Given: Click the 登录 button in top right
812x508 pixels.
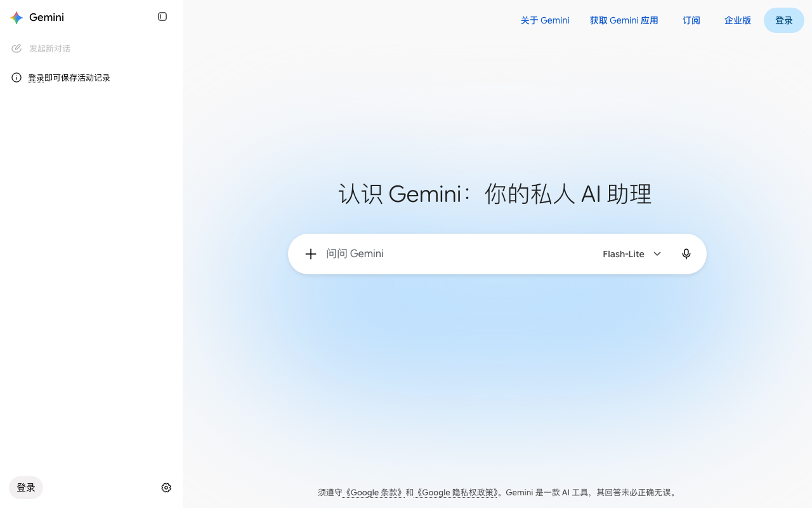Looking at the screenshot, I should pyautogui.click(x=784, y=20).
